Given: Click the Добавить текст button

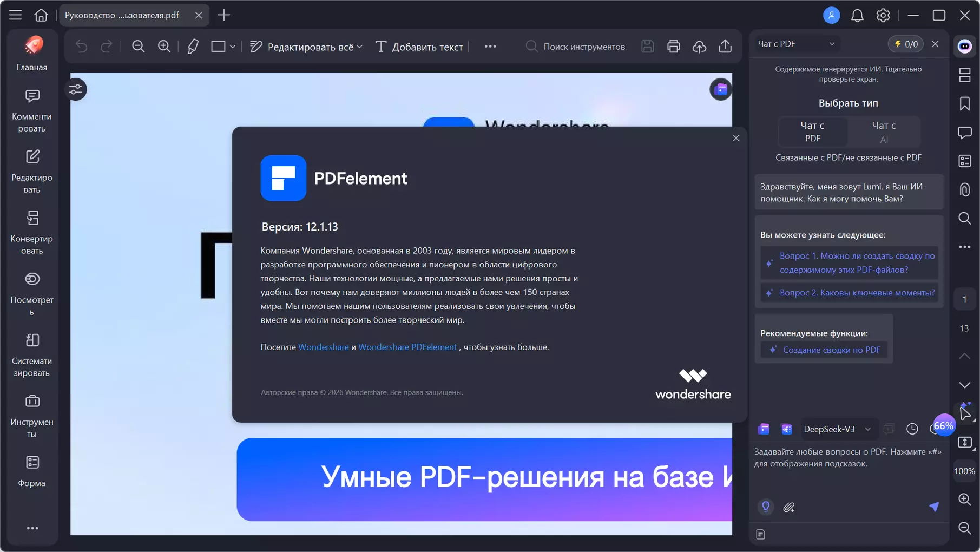Looking at the screenshot, I should (x=419, y=47).
